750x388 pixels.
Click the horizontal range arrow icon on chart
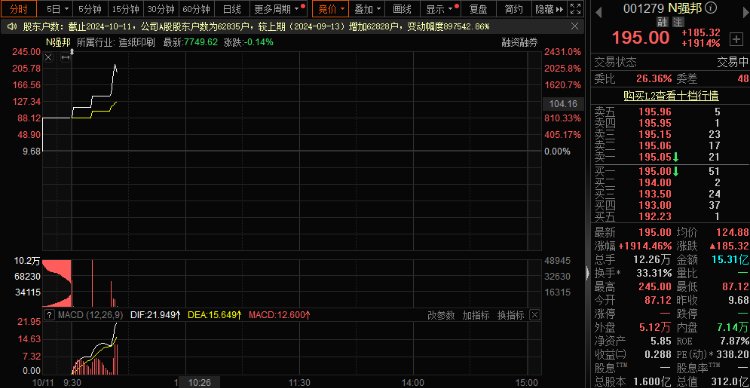pos(66,57)
